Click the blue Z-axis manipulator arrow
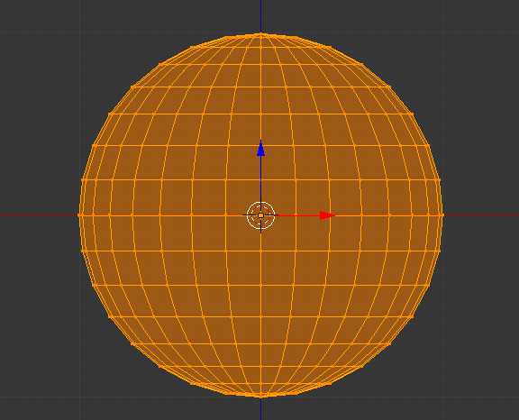Screen dimensions: 519x420 coord(260,148)
